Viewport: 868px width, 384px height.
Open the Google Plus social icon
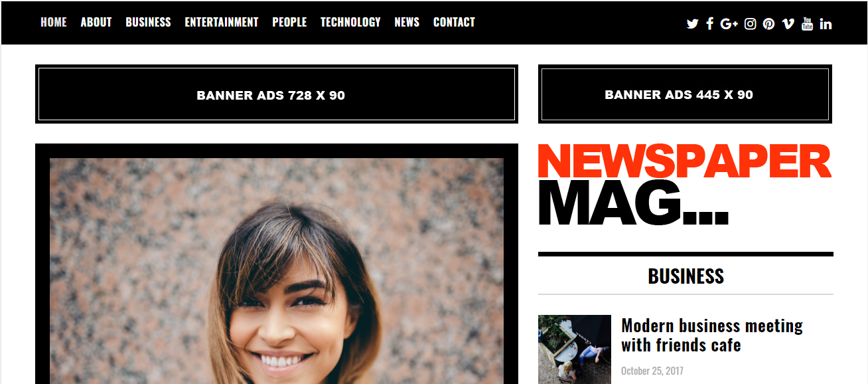point(729,24)
